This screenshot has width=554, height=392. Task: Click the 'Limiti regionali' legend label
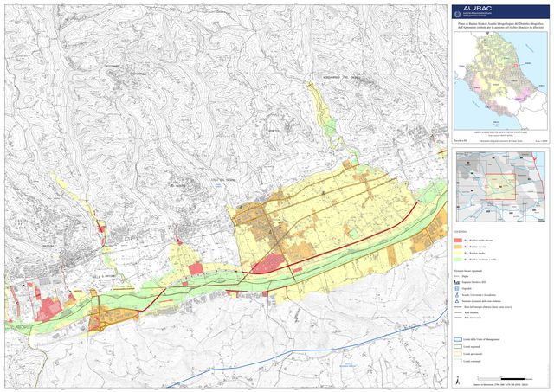[472, 346]
